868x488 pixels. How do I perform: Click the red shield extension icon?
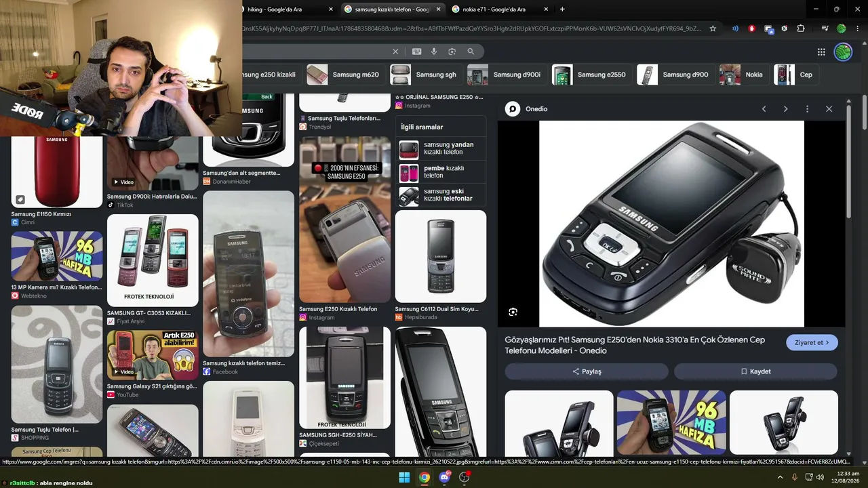[x=751, y=28]
